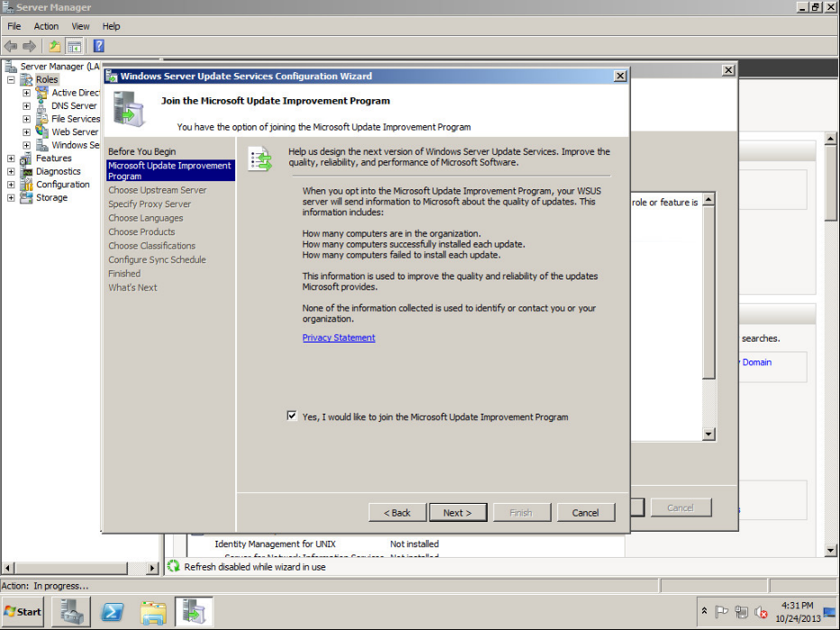Screen dimensions: 840x630
Task: Click the Configuration node icon
Action: coord(26,184)
